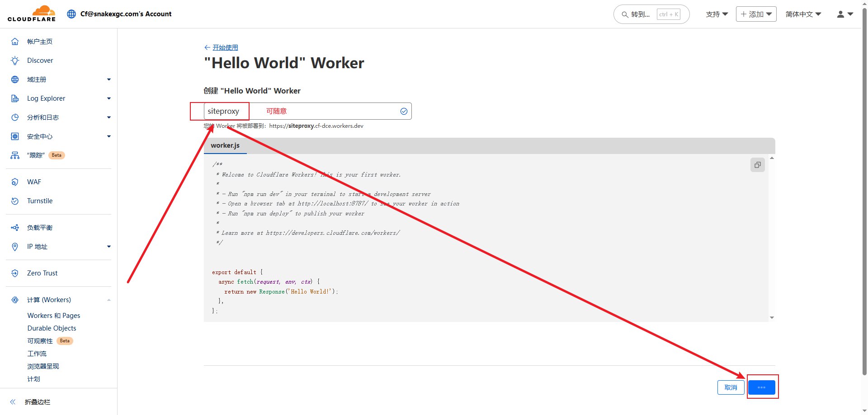Expand the Log Explorer submenu arrow
Viewport: 868px width, 415px height.
pyautogui.click(x=109, y=98)
